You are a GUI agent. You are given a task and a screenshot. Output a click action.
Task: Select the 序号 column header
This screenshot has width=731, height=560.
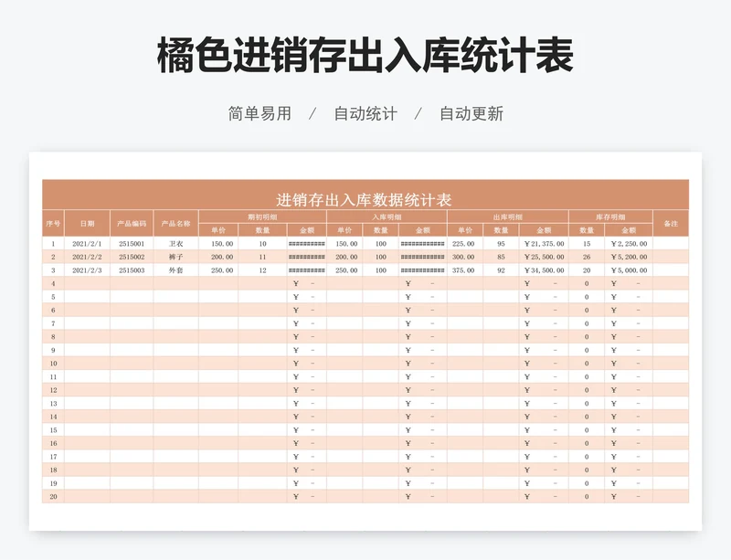click(x=53, y=223)
